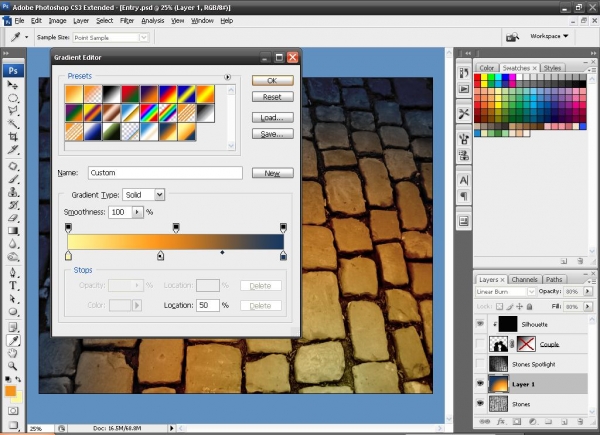Toggle lock transparent pixels
This screenshot has height=435, width=600.
[499, 306]
